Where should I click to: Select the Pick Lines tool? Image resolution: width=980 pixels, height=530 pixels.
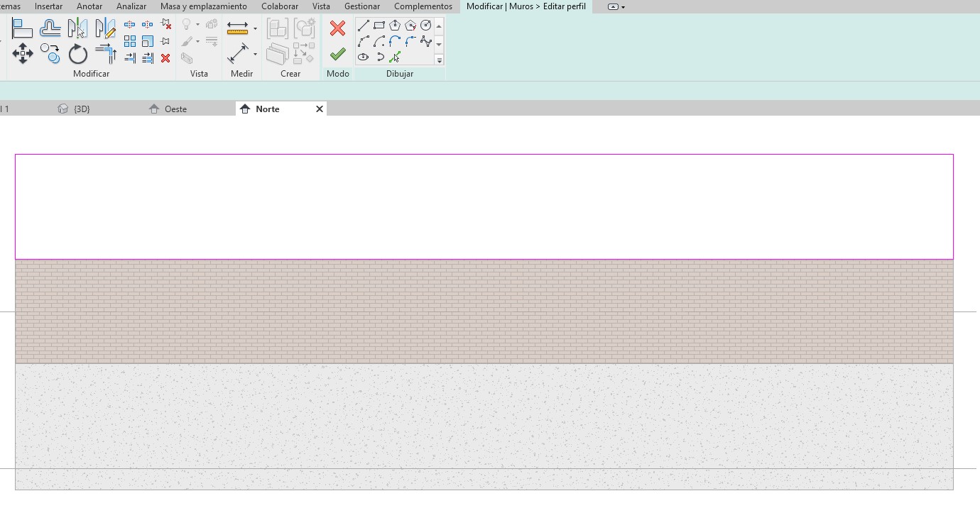[395, 57]
